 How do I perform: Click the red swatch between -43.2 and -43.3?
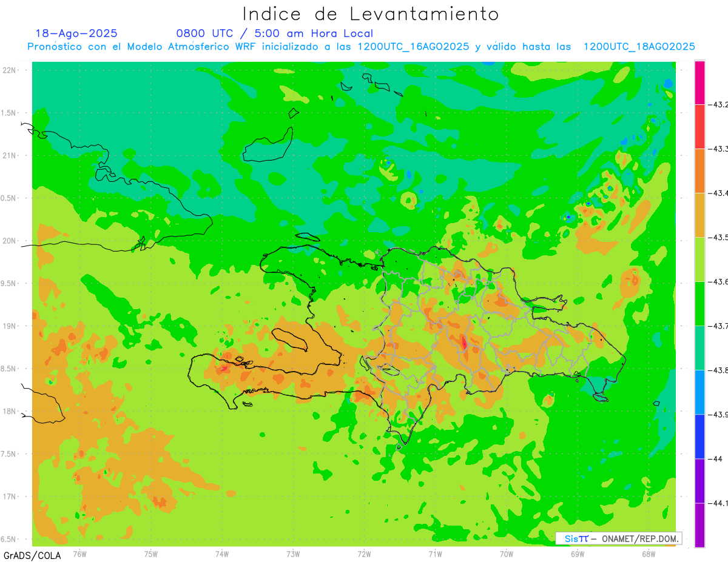click(x=699, y=127)
